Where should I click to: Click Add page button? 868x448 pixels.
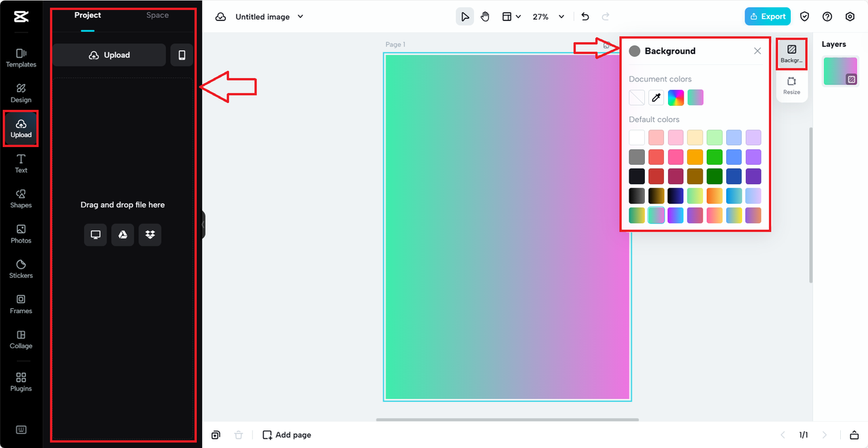click(x=287, y=435)
